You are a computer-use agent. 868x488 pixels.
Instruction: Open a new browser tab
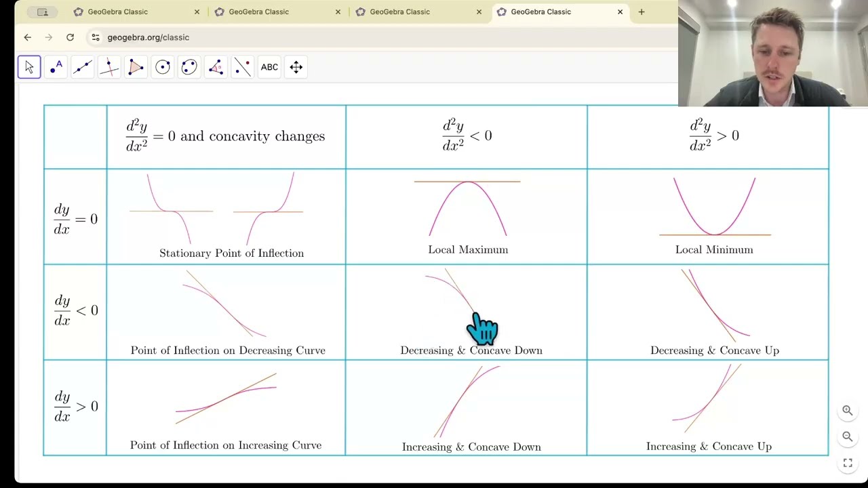(642, 12)
